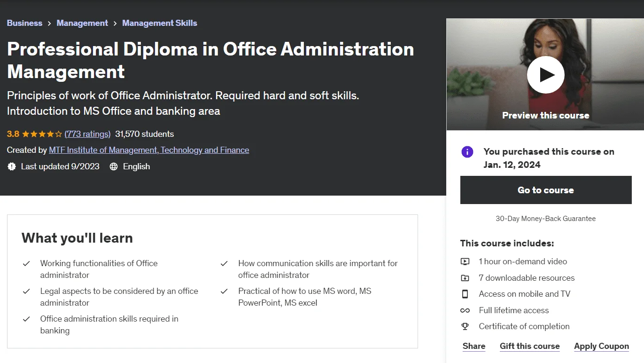Click 'Office administration skills required in banking' text
The width and height of the screenshot is (644, 363).
pyautogui.click(x=109, y=324)
